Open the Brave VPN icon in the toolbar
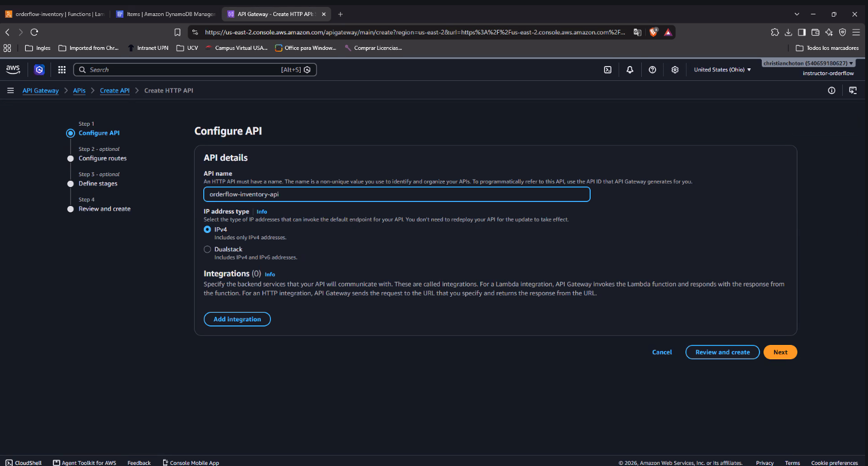The width and height of the screenshot is (868, 466). 843,32
